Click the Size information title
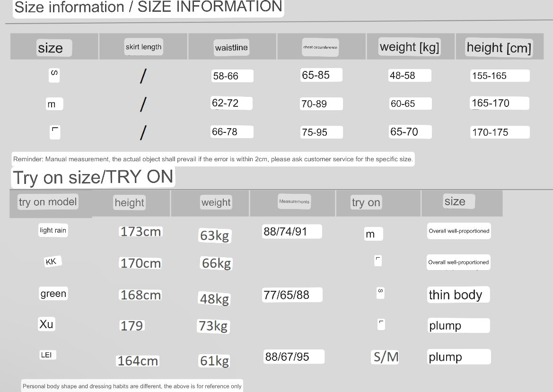Image resolution: width=553 pixels, height=392 pixels. (x=148, y=7)
